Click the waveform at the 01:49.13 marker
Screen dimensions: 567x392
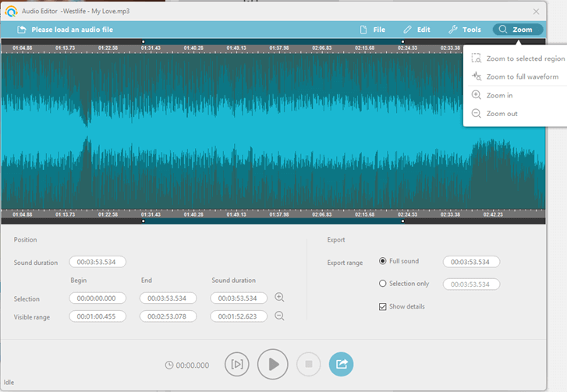236,129
